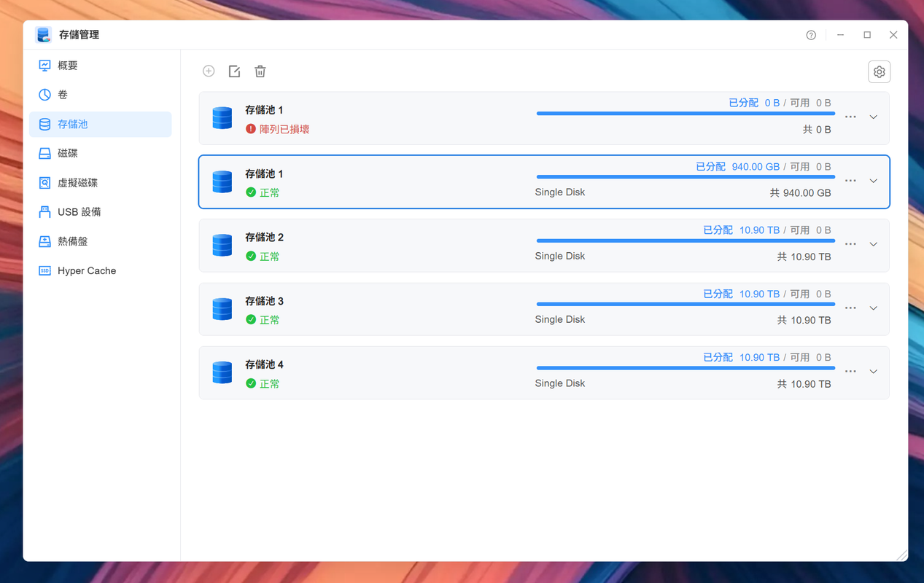Expand the 存儲池 2 details
The image size is (924, 583).
coord(873,244)
